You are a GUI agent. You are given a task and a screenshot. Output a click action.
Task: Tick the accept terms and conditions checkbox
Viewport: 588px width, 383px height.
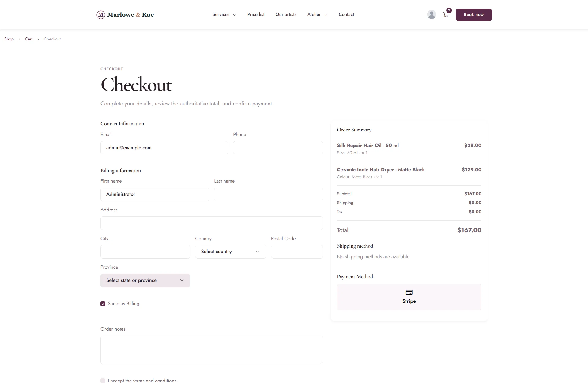pyautogui.click(x=103, y=381)
